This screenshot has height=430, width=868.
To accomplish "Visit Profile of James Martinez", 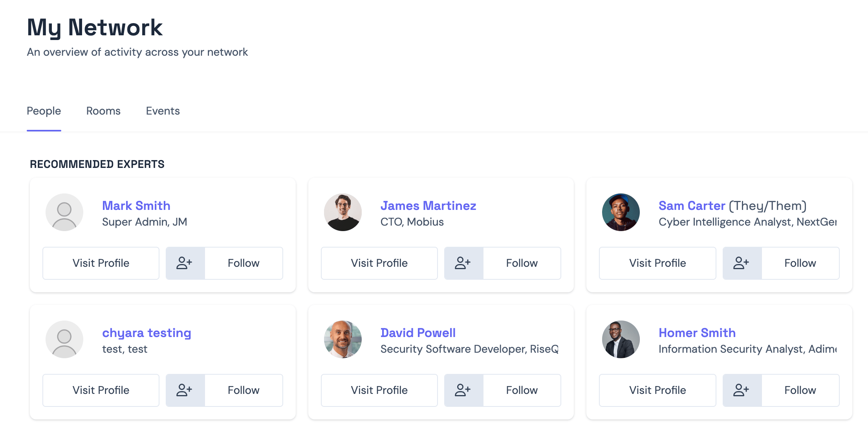I will (379, 263).
